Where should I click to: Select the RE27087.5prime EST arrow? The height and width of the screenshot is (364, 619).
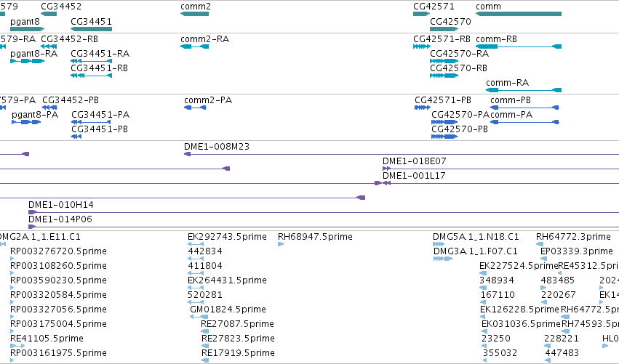[x=204, y=331]
